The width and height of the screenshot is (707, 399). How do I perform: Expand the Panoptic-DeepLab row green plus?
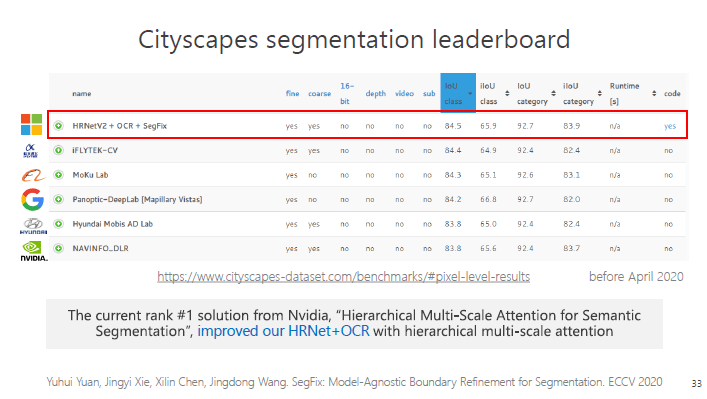tap(59, 199)
